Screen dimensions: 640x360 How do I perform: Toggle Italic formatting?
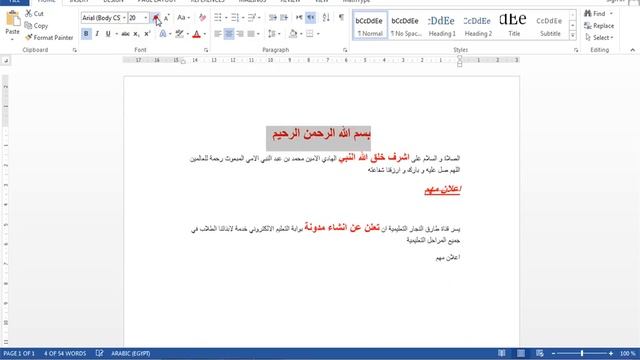coord(97,34)
